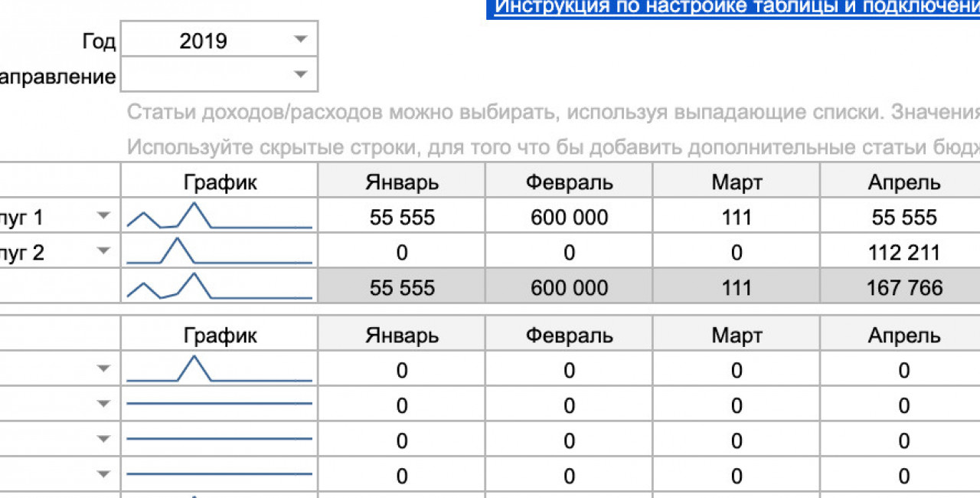
Task: Click sparkline in the grey totals row
Action: click(219, 287)
